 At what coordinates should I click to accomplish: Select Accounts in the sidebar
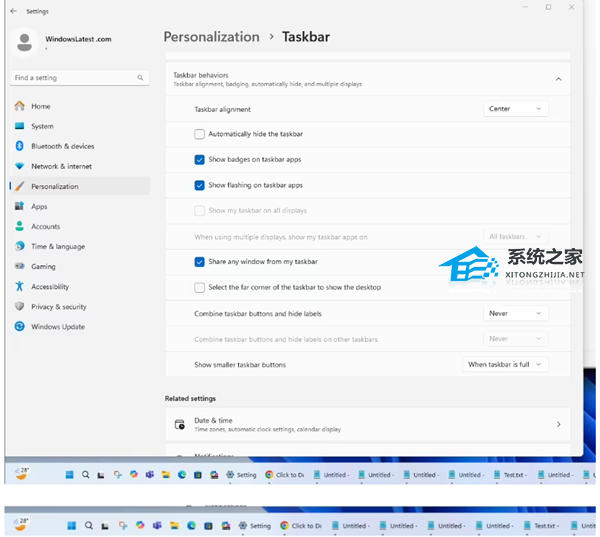(x=80, y=226)
